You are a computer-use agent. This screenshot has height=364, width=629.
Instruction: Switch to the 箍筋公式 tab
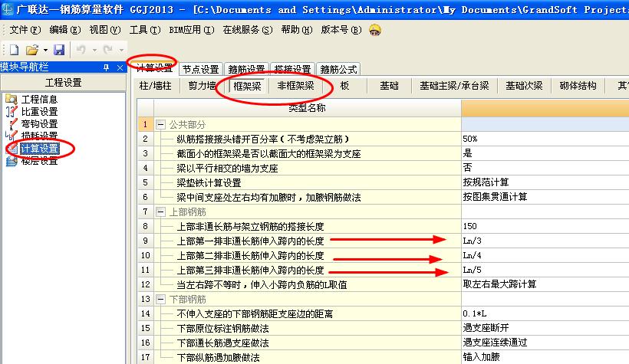click(338, 70)
